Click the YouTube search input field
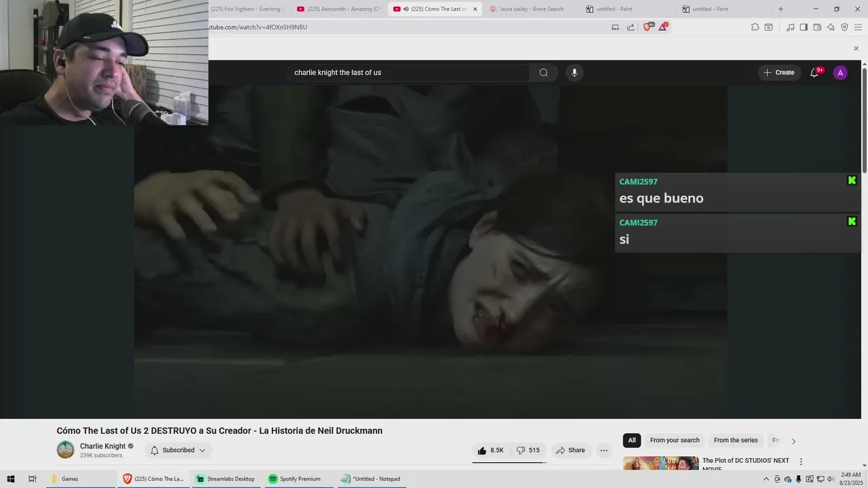The height and width of the screenshot is (488, 868). tap(408, 73)
